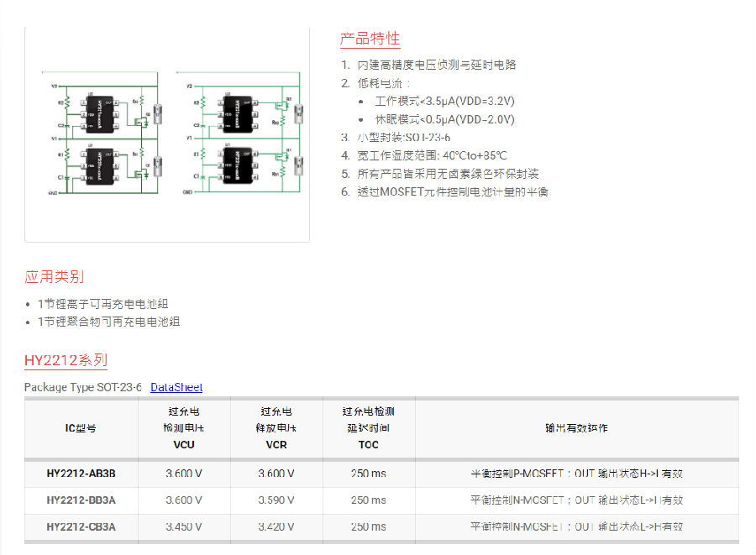Viewport: 756px width, 555px height.
Task: Click the 休眠模式<0.5μA bullet text
Action: [444, 119]
